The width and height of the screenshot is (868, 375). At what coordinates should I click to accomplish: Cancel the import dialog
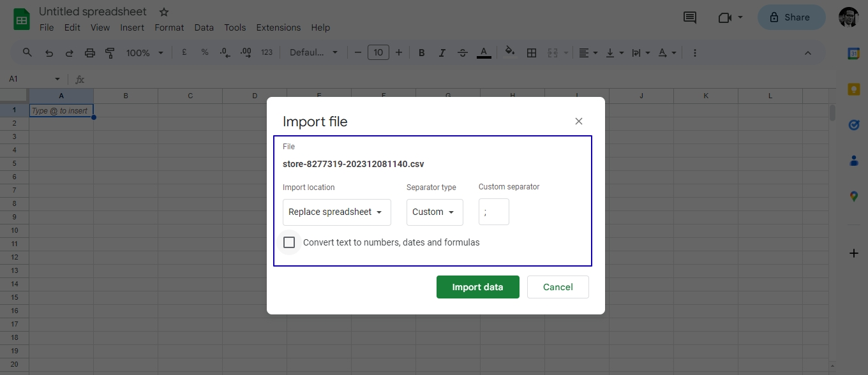[558, 287]
